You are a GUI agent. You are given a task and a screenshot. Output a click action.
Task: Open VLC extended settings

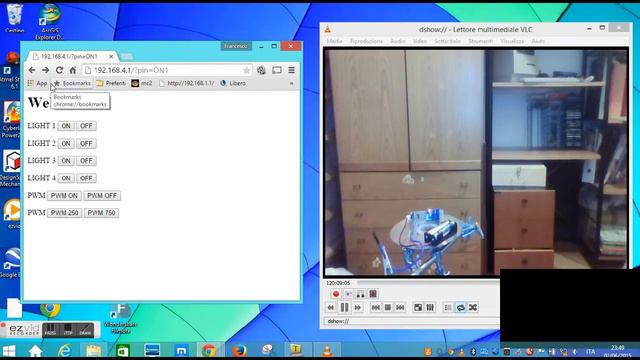click(430, 307)
